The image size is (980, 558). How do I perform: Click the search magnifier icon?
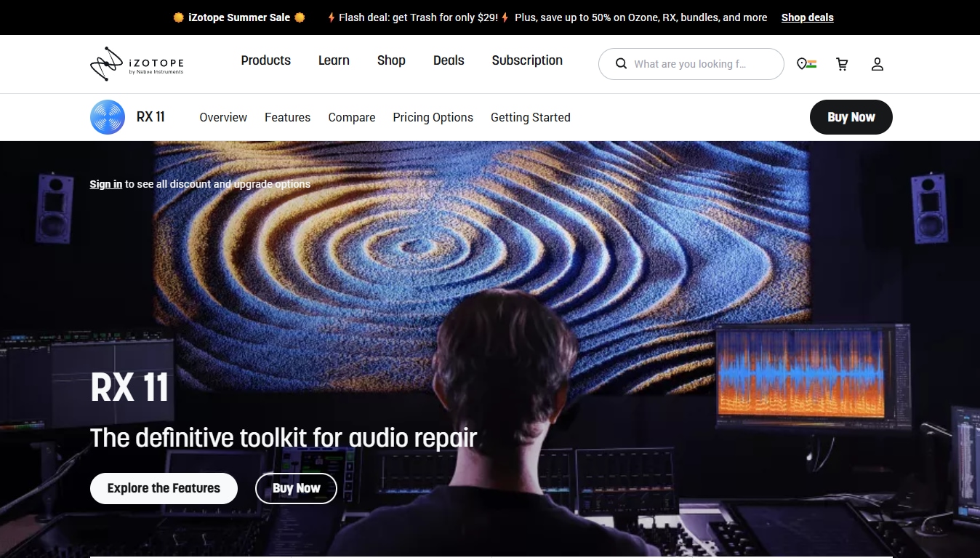(x=621, y=64)
